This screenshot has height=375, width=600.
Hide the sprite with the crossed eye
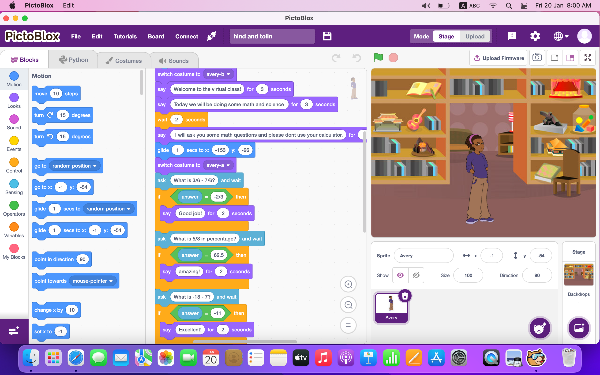point(416,275)
